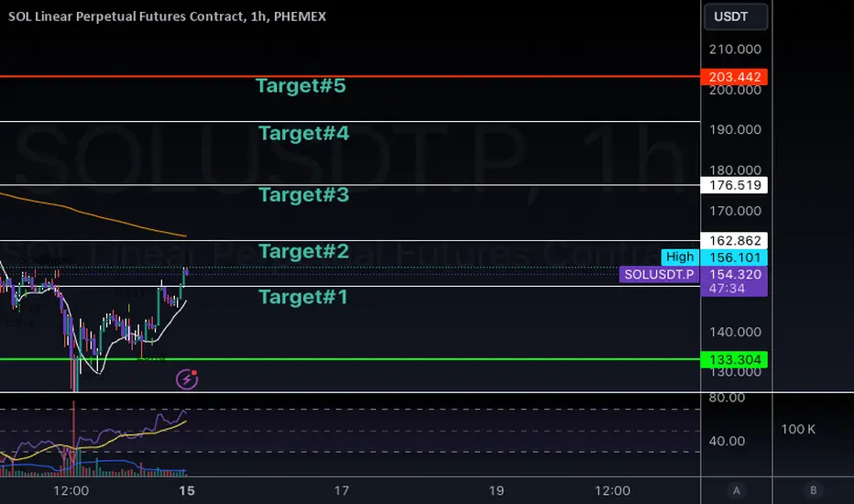
Task: Select the Target#5 text annotation
Action: pyautogui.click(x=301, y=85)
